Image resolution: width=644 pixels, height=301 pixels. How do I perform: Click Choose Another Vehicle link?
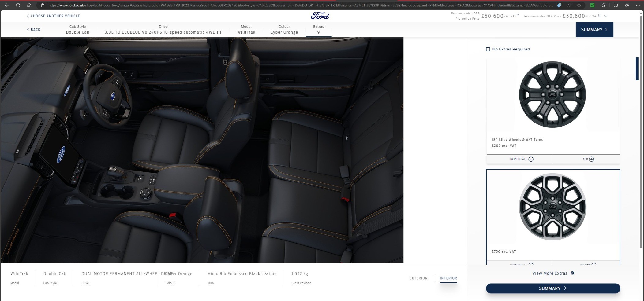pos(53,16)
